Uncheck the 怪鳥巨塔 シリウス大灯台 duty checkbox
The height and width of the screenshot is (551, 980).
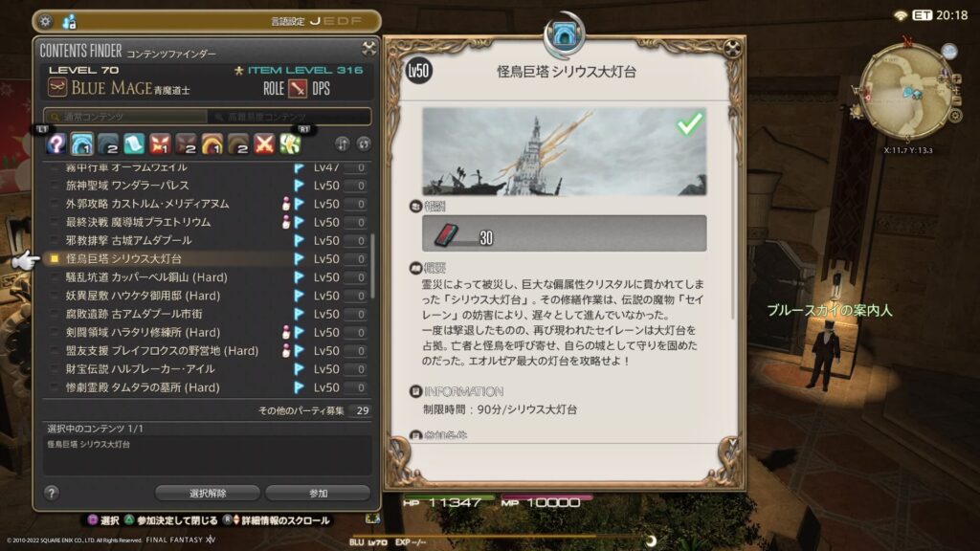tap(55, 258)
